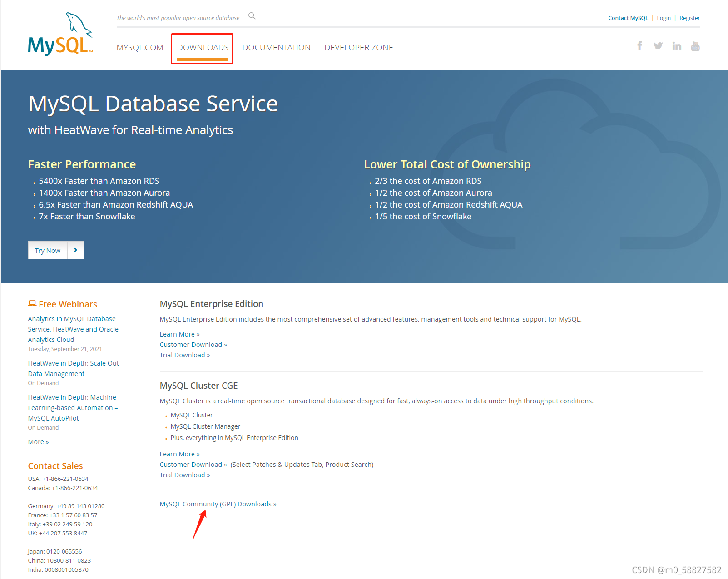Click the MySQL Database Service banner title

153,104
